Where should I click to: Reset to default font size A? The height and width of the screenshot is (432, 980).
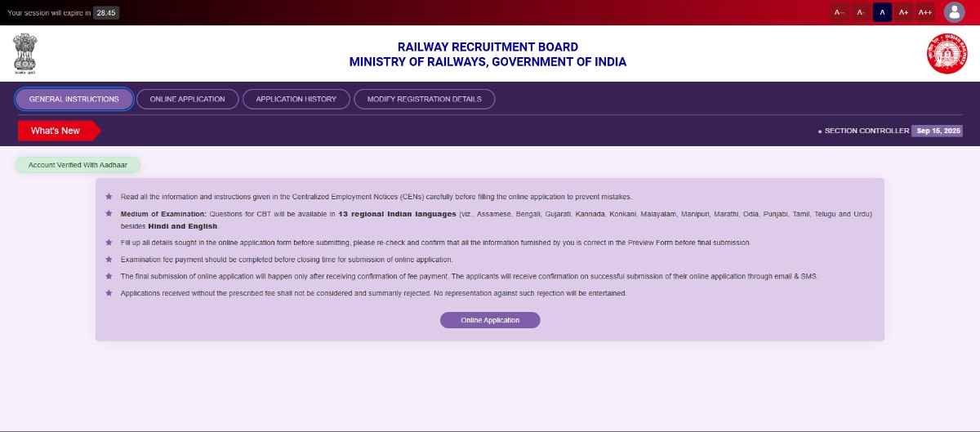(x=882, y=12)
